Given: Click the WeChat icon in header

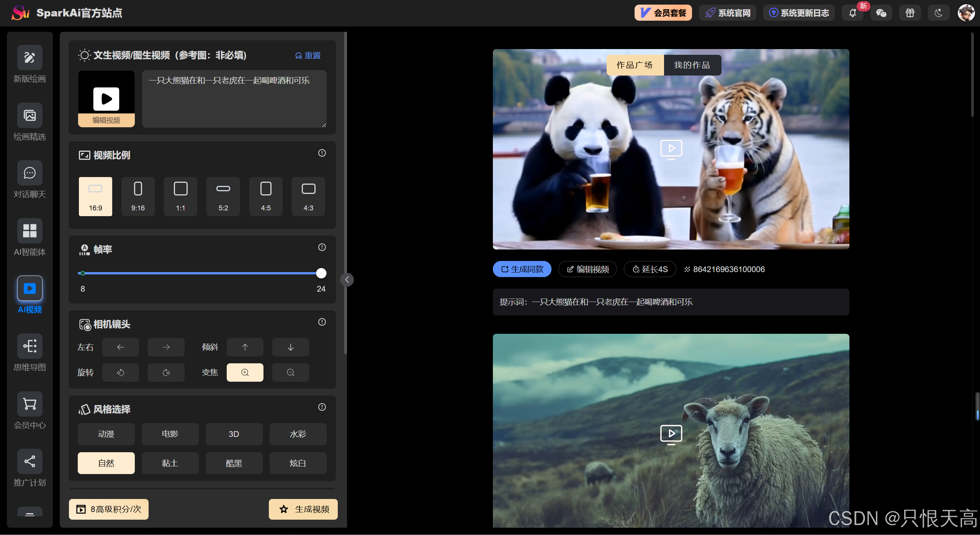Looking at the screenshot, I should click(x=881, y=13).
